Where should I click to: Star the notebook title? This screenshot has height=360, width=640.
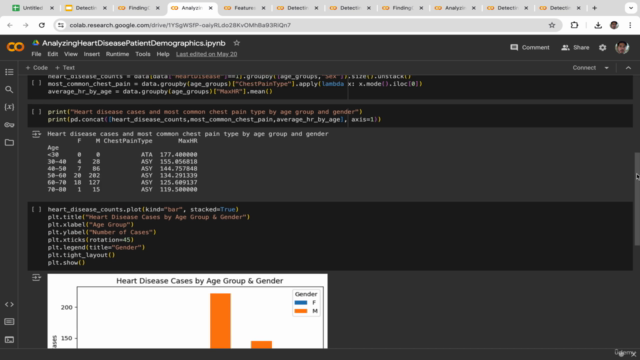coord(236,43)
